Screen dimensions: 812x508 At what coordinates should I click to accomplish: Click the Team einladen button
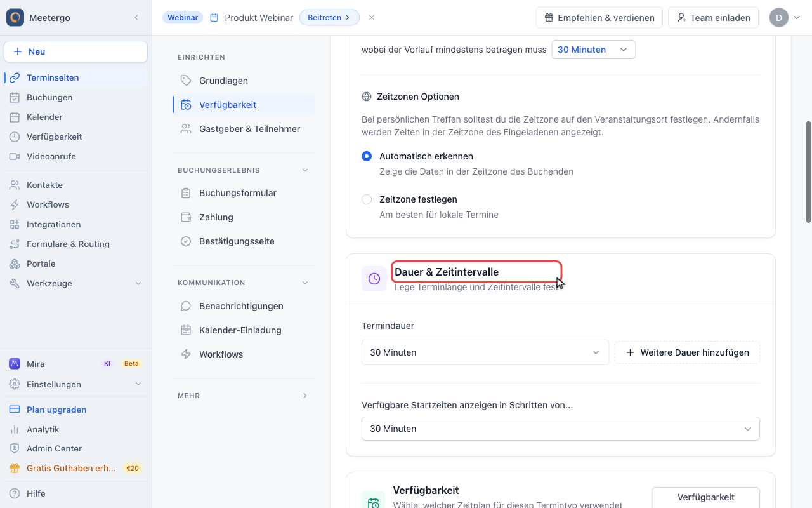(714, 18)
